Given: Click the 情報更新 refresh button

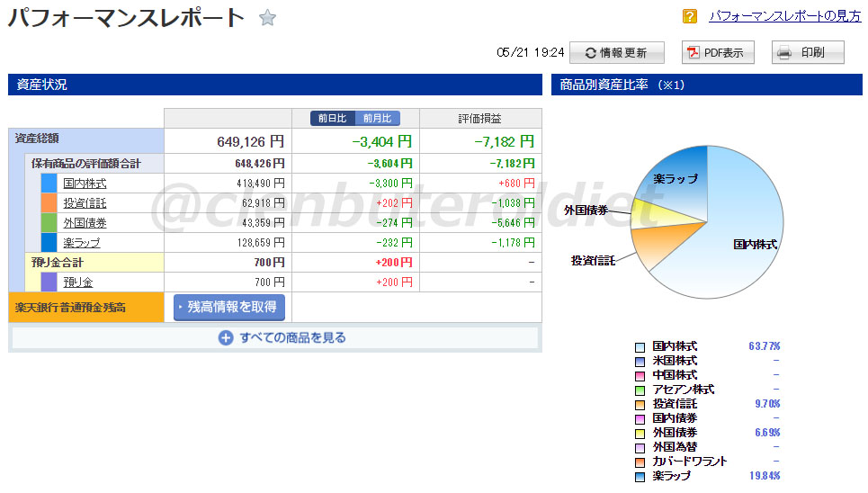Looking at the screenshot, I should tap(617, 52).
